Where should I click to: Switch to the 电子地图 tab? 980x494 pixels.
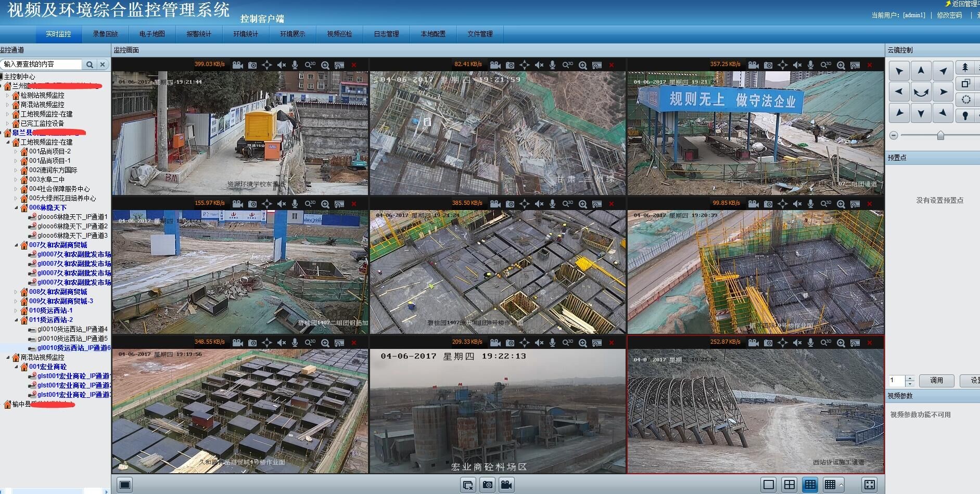click(152, 34)
